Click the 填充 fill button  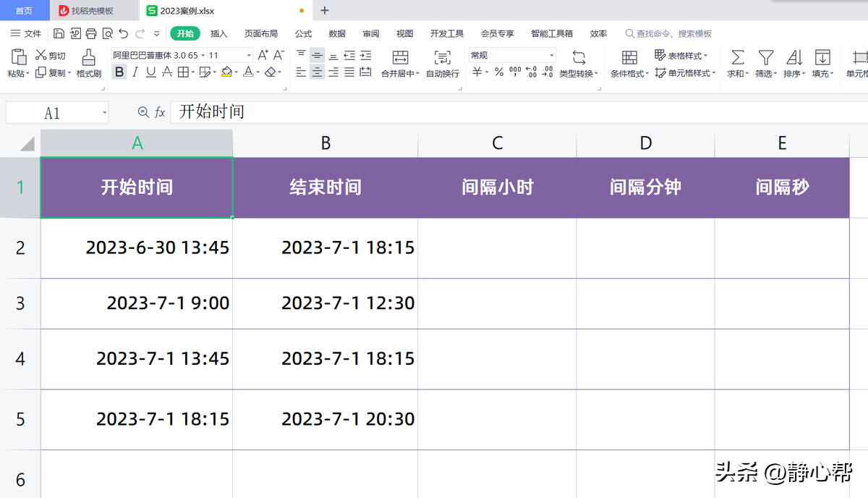(x=822, y=64)
